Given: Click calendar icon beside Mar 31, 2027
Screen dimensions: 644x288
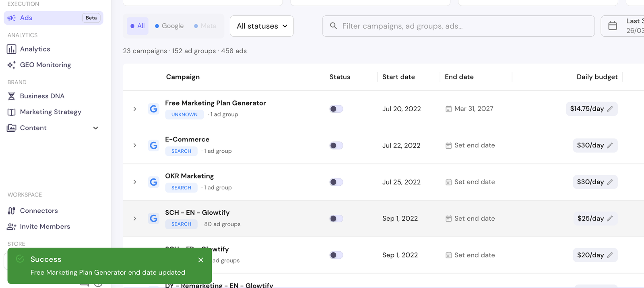Looking at the screenshot, I should pyautogui.click(x=448, y=109).
